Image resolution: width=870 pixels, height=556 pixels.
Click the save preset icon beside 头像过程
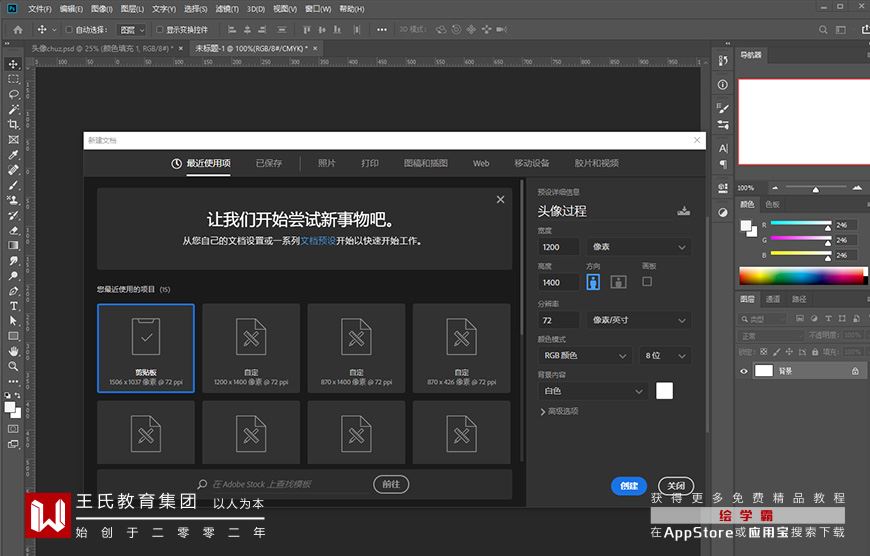click(x=684, y=211)
